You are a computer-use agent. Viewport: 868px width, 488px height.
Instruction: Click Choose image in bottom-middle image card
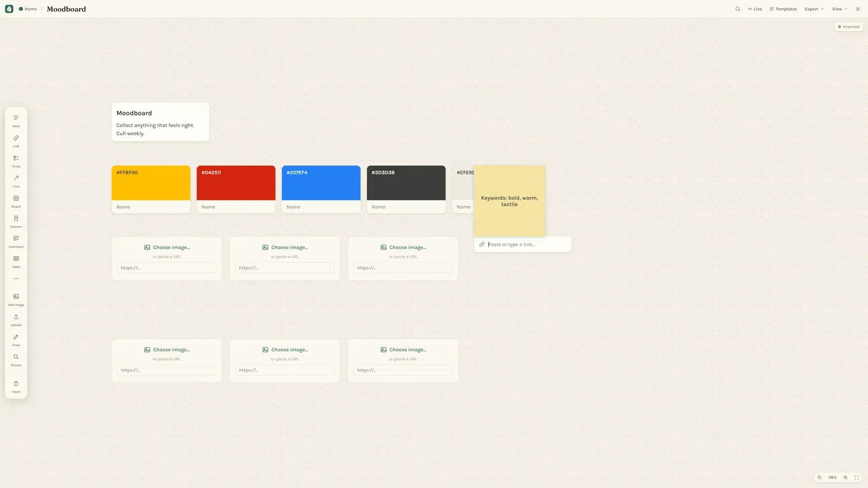click(x=285, y=350)
